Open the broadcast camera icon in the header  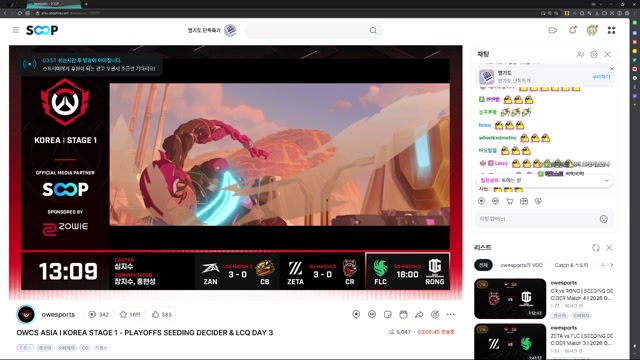[x=553, y=30]
